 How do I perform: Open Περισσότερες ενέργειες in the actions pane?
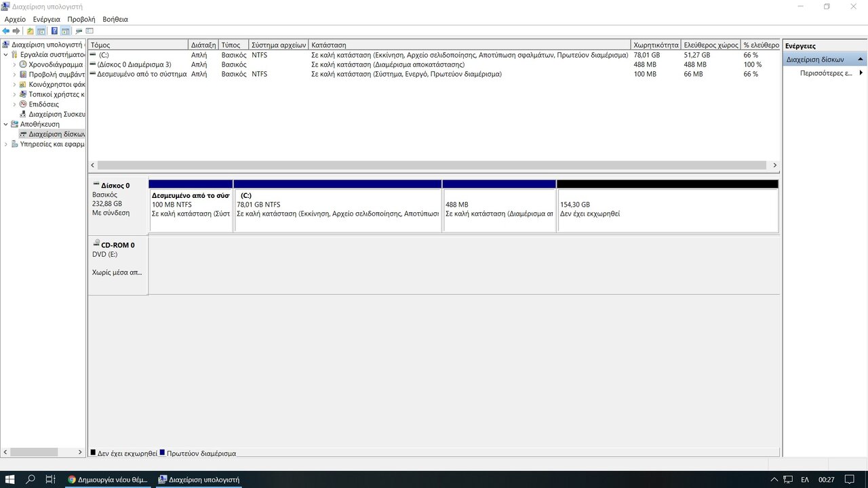[x=826, y=73]
